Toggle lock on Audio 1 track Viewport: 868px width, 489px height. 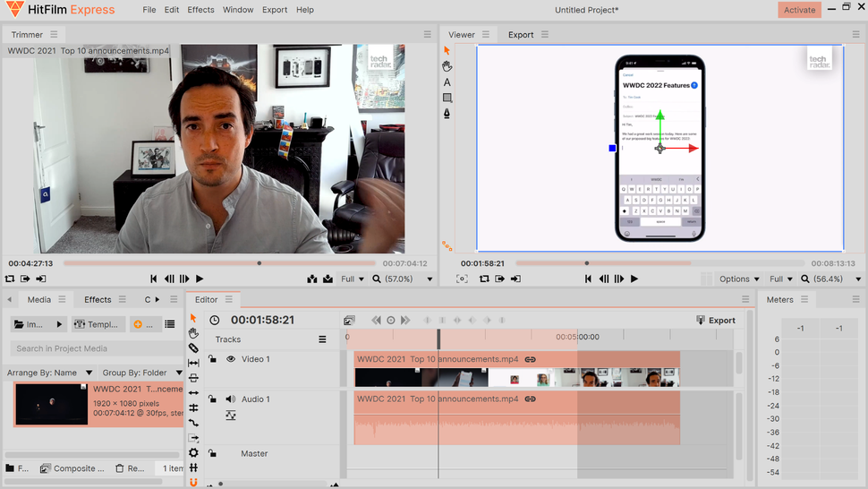coord(212,399)
